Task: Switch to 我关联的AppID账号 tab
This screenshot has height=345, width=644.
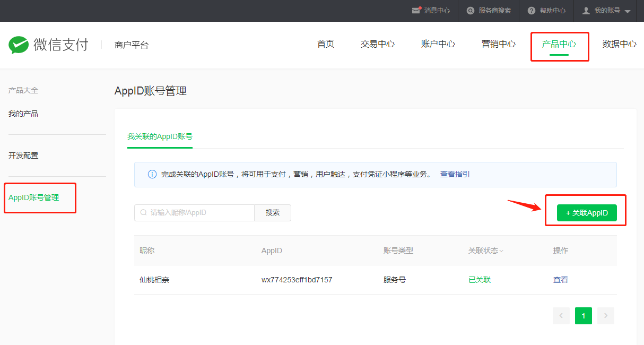Action: 160,136
